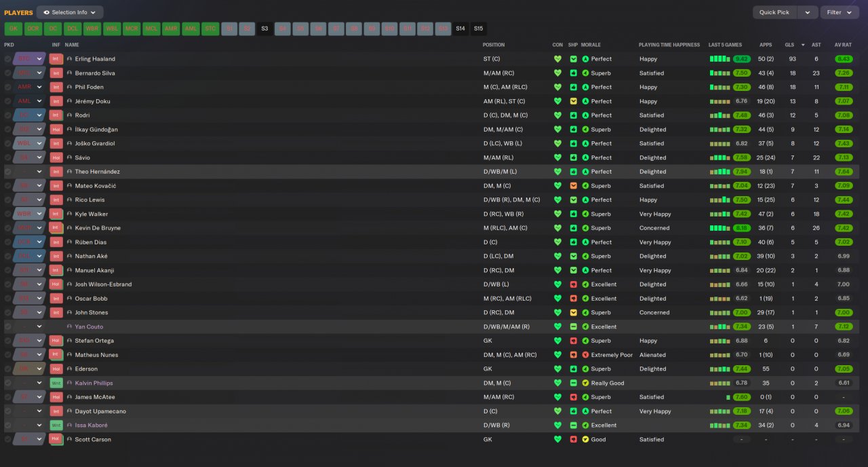Click Erling Haaland's Int info icon
Screen dimensions: 868x467
tap(56, 59)
